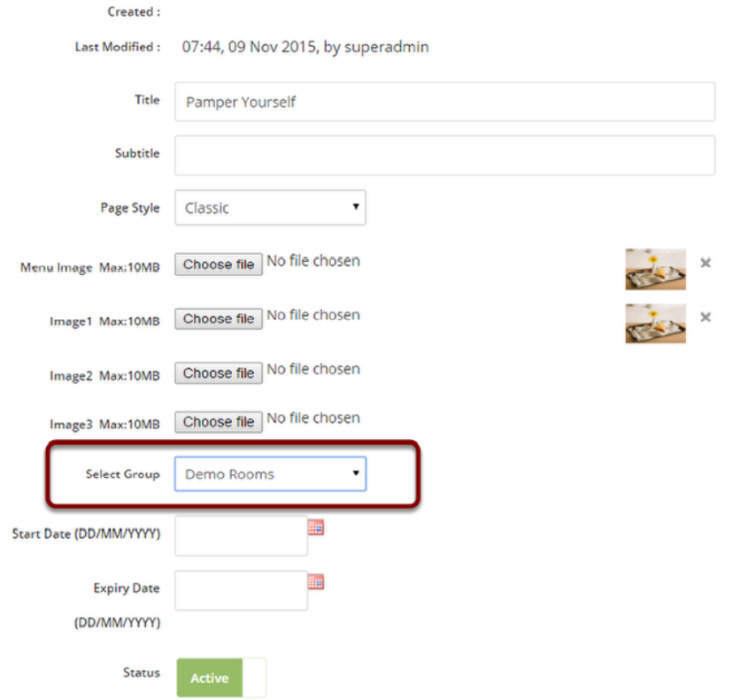
Task: Choose a file for Image3
Action: coord(218,421)
